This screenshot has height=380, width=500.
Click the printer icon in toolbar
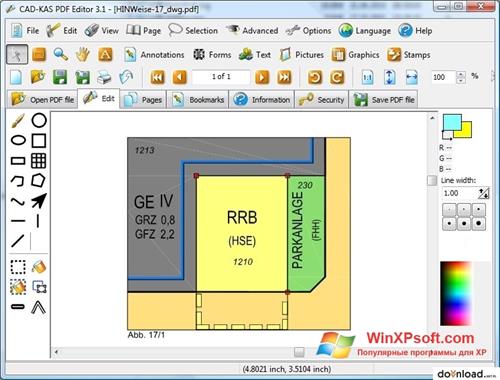pos(104,77)
